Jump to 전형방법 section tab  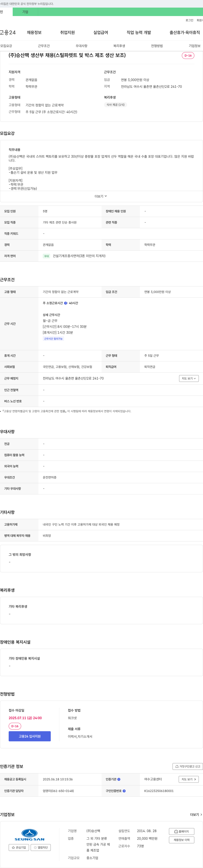pos(157,46)
